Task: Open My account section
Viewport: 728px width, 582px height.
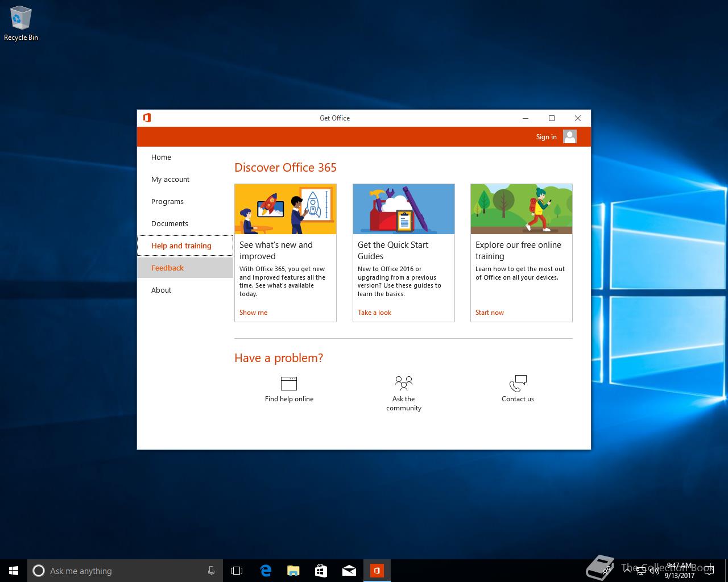Action: (x=185, y=179)
